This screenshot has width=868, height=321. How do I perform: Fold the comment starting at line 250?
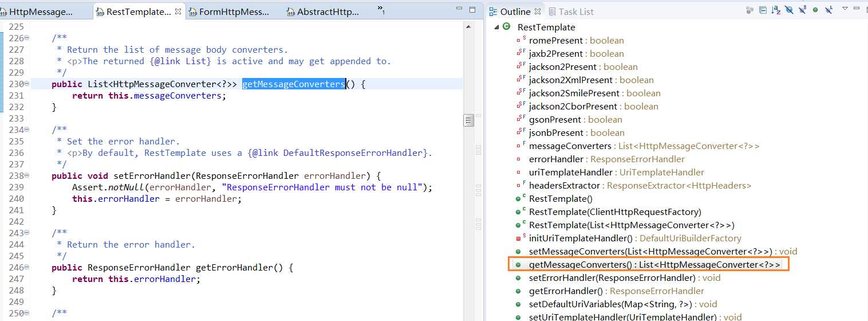click(x=27, y=313)
